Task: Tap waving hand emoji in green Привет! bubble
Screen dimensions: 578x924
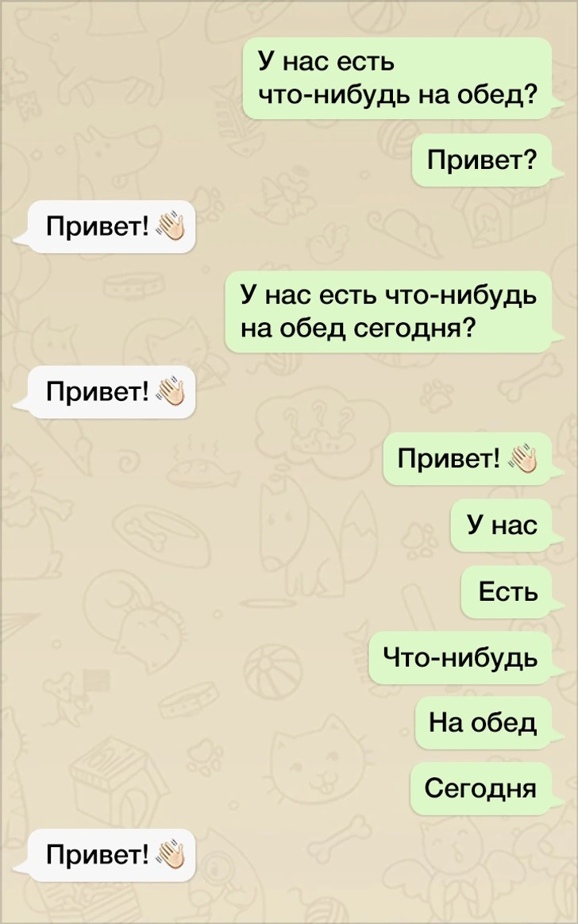Action: [522, 459]
